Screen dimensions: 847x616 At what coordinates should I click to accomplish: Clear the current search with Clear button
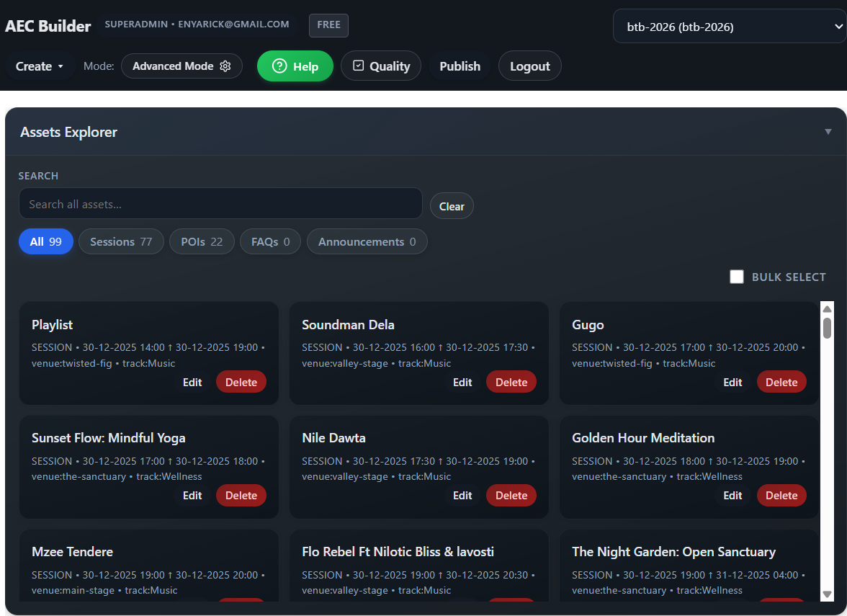(452, 206)
